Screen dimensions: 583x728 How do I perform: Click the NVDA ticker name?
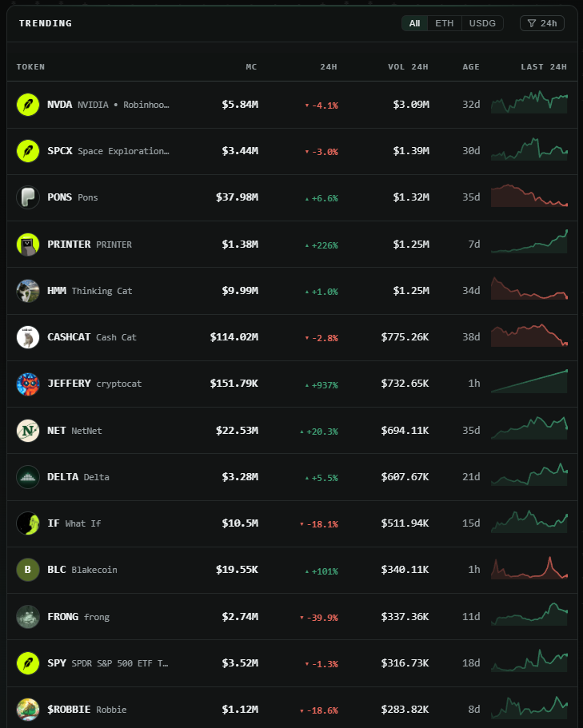(59, 105)
